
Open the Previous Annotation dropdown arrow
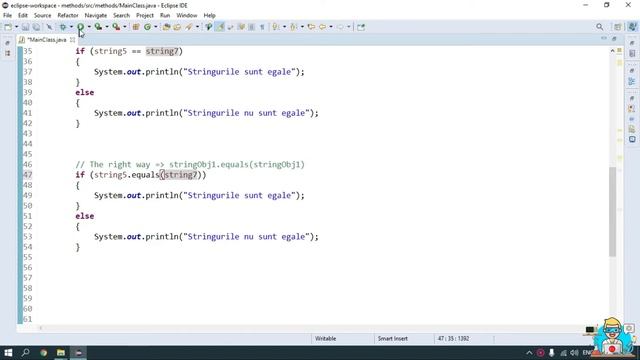pyautogui.click(x=302, y=27)
